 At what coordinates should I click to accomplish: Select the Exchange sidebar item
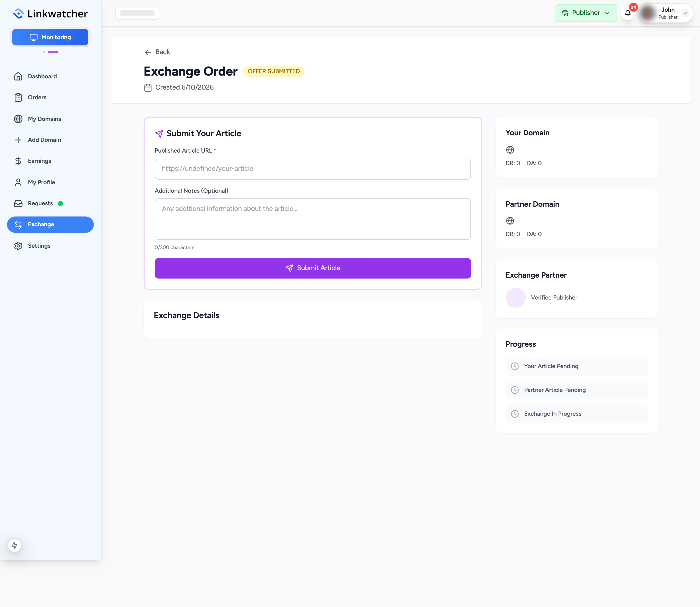click(x=50, y=225)
